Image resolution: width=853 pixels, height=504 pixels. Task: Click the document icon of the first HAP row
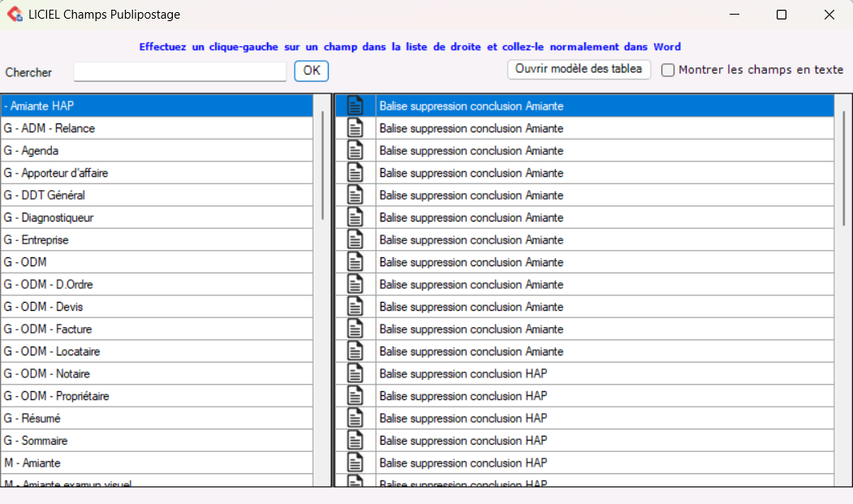pos(355,373)
